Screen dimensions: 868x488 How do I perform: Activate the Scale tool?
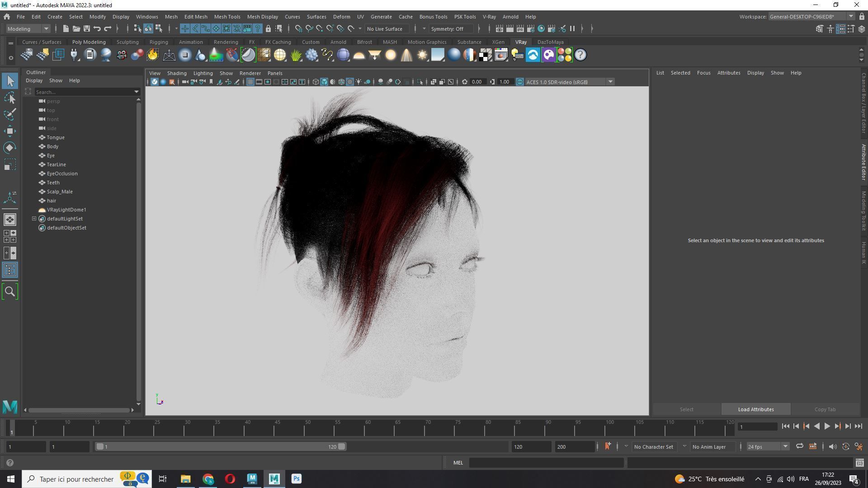10,164
